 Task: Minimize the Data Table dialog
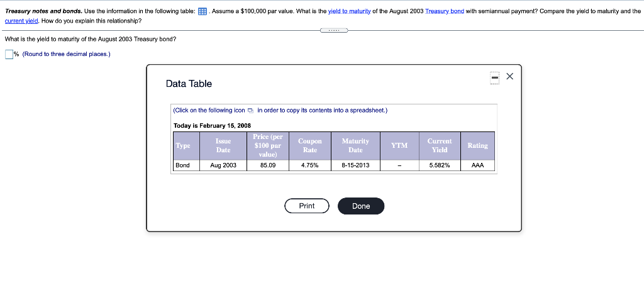495,77
